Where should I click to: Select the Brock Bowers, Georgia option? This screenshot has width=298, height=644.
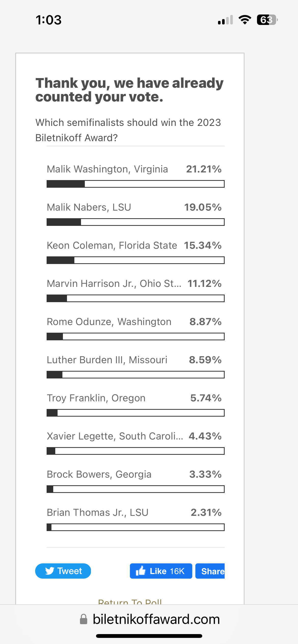coord(99,474)
